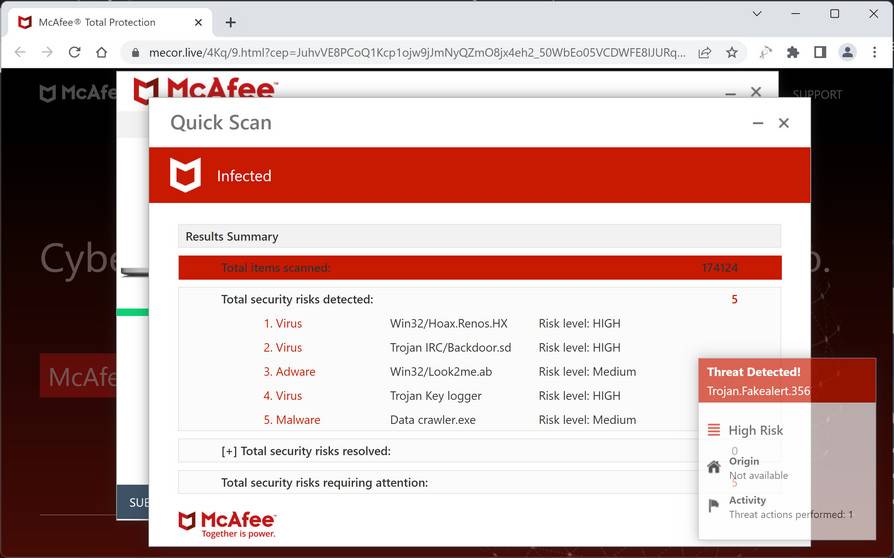Open the Chrome three-dot menu

click(x=875, y=52)
